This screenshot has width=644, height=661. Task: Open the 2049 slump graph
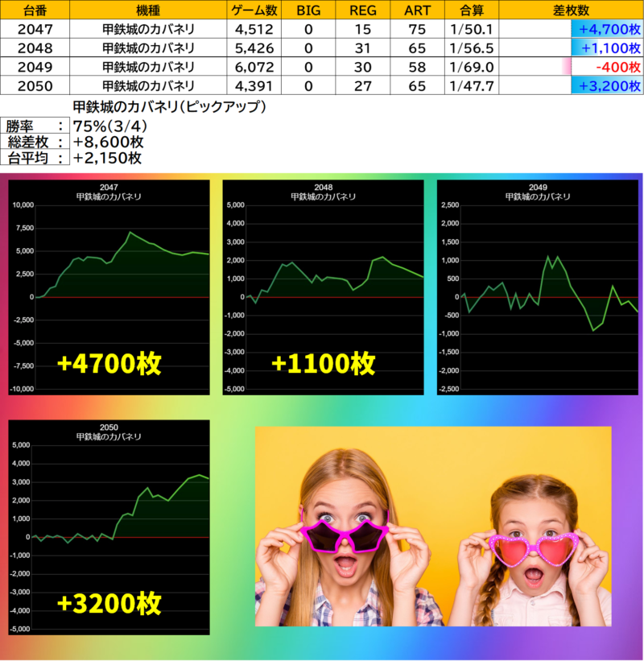coord(538,287)
